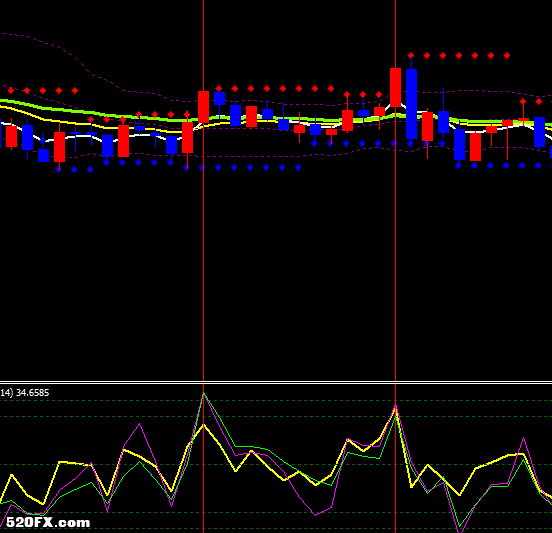This screenshot has width=552, height=533.
Task: Select the leftmost red candlestick
Action: point(12,136)
